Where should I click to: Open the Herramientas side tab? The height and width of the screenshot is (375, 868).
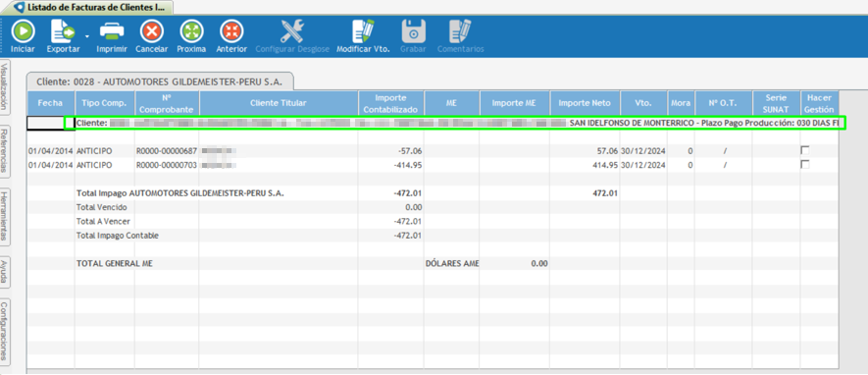(5, 217)
